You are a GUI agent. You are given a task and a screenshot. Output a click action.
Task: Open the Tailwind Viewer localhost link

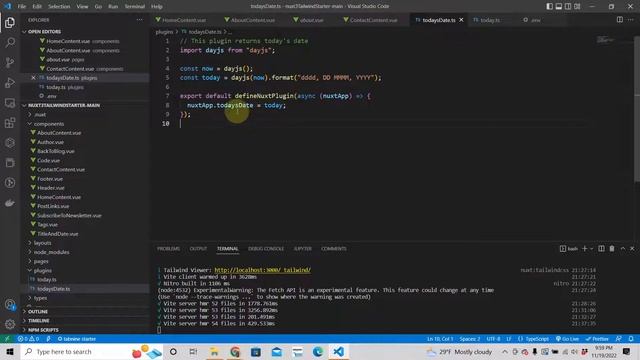[262, 270]
